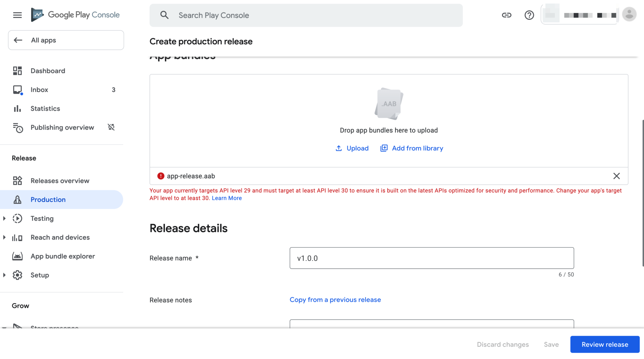The image size is (644, 359).
Task: Click the search magnifier in Play Console
Action: [x=164, y=15]
